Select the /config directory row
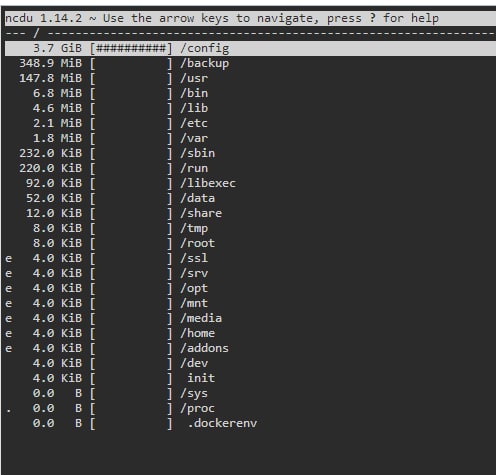The image size is (496, 475). (250, 48)
